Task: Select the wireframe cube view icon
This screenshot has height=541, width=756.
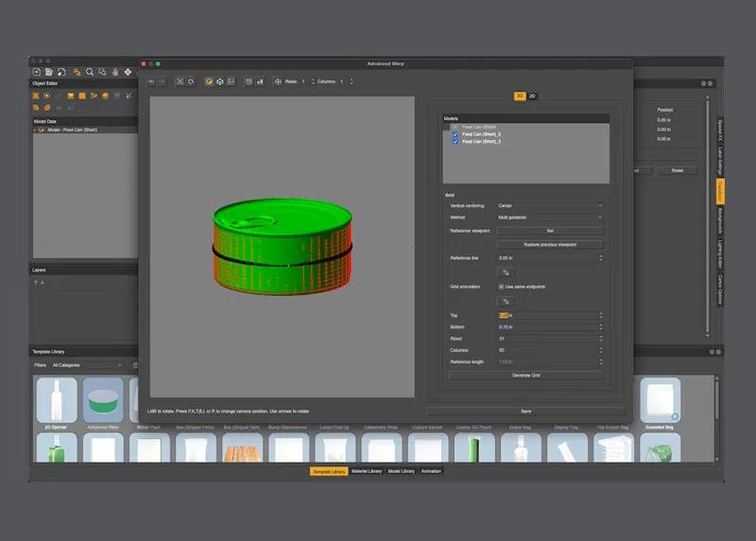Action: click(220, 81)
